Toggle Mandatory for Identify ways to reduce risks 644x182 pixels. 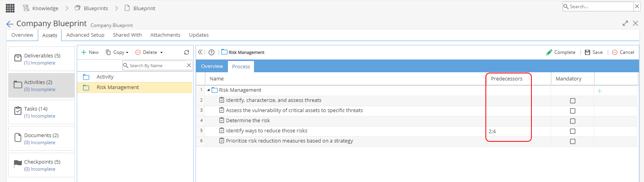tap(573, 131)
